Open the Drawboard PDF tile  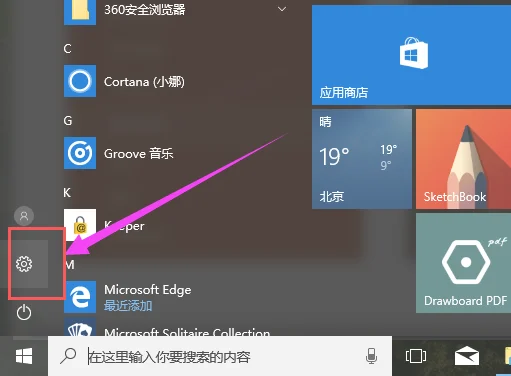463,263
